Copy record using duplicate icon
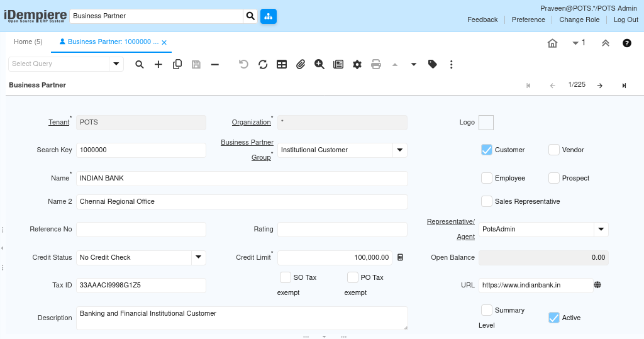644x339 pixels. pyautogui.click(x=177, y=64)
